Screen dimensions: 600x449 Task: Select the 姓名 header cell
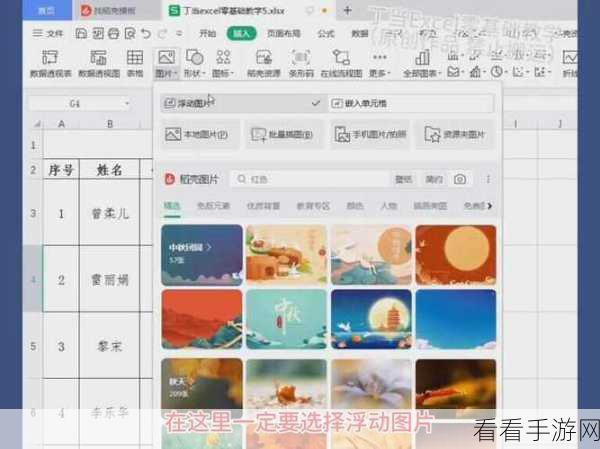pos(110,170)
